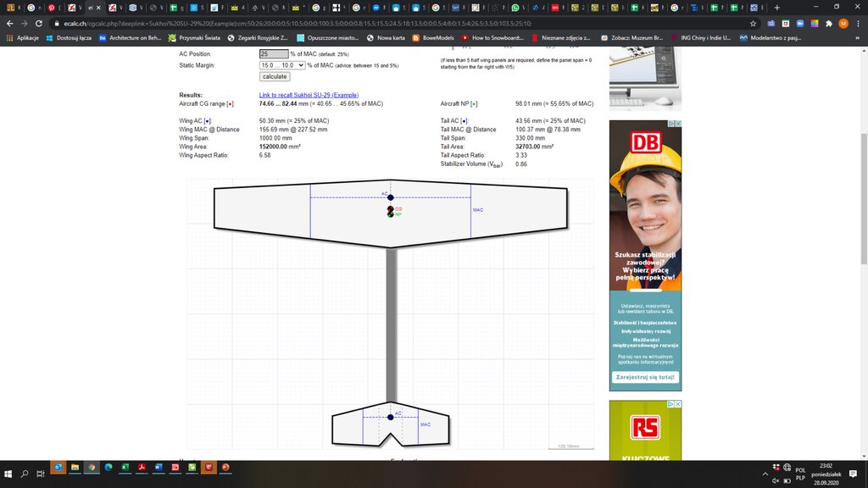Click the padlock icon in the address bar
Image resolution: width=868 pixels, height=488 pixels.
(x=57, y=24)
